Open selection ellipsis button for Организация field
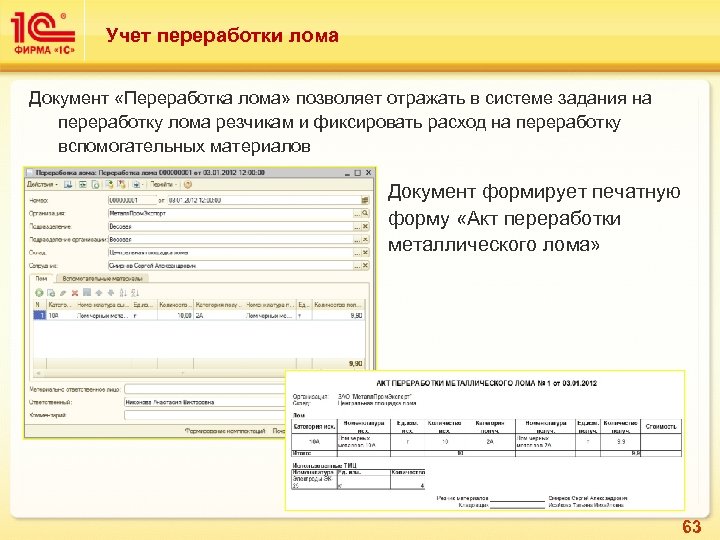 coord(357,213)
